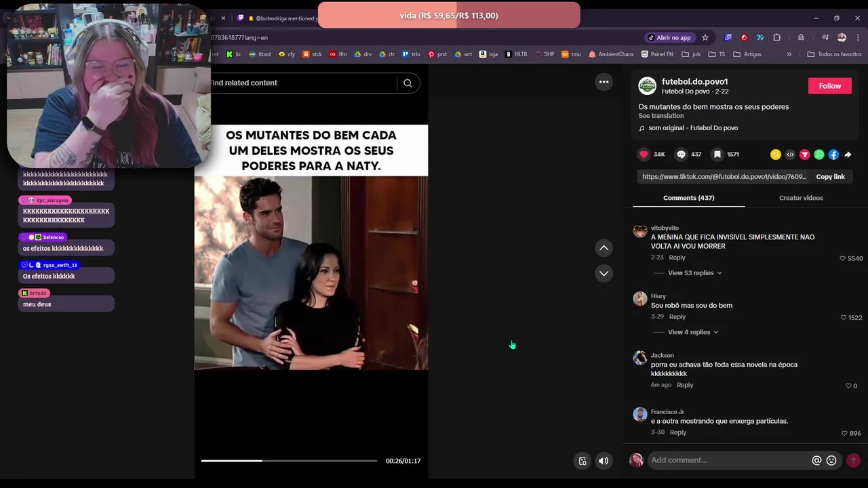Copy link of the TikTok video
Screen dimensions: 868x488
point(830,177)
